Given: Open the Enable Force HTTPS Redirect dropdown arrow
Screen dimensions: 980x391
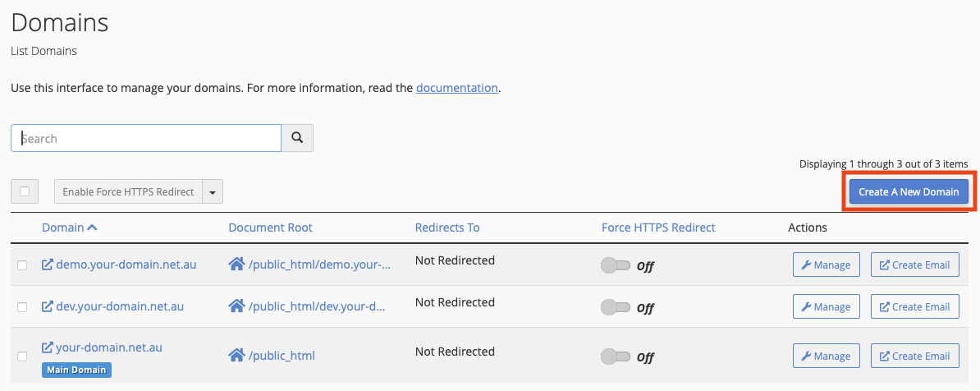Looking at the screenshot, I should (213, 192).
